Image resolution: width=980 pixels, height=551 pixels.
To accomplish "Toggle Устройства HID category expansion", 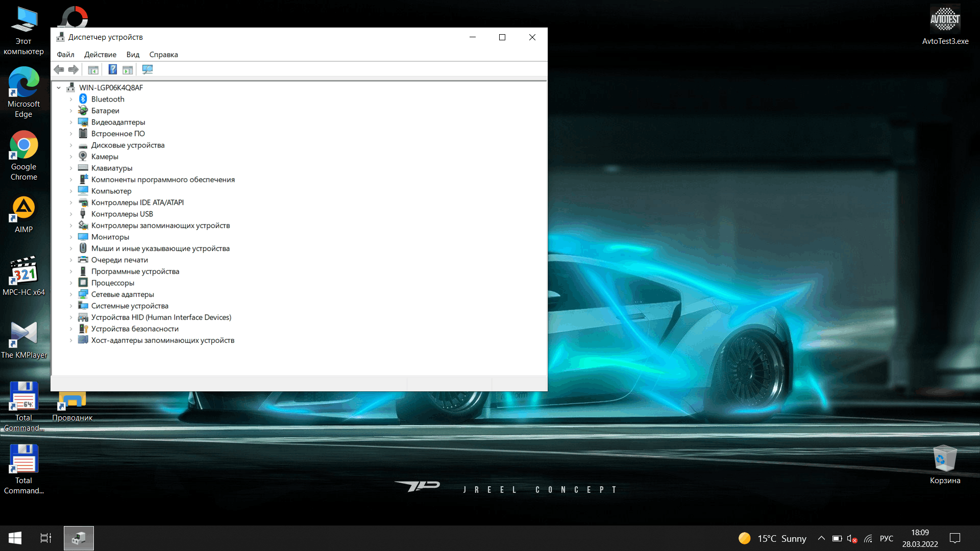I will pyautogui.click(x=71, y=317).
